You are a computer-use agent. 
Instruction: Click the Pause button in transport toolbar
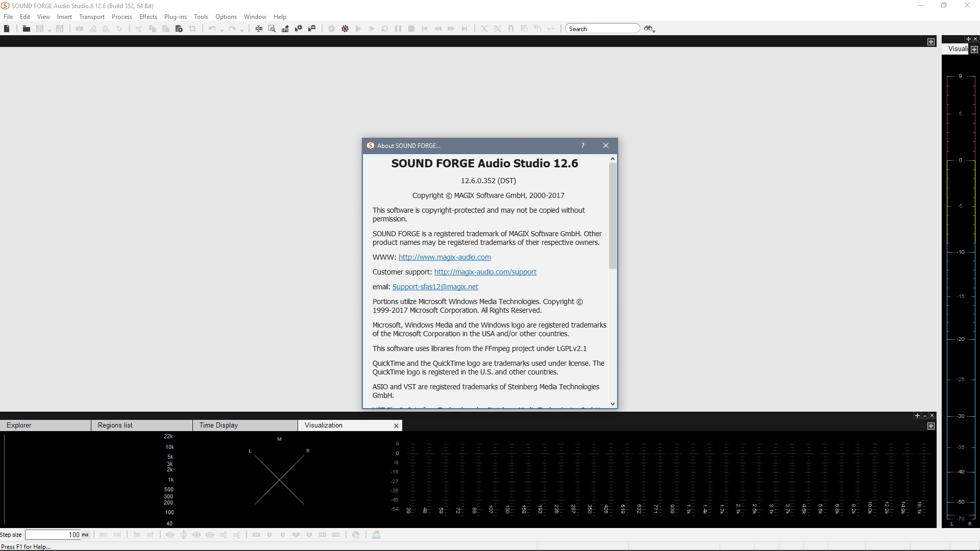(x=398, y=29)
